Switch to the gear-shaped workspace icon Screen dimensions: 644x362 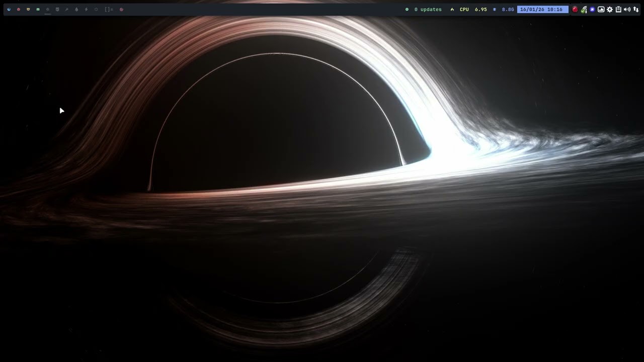[96, 9]
